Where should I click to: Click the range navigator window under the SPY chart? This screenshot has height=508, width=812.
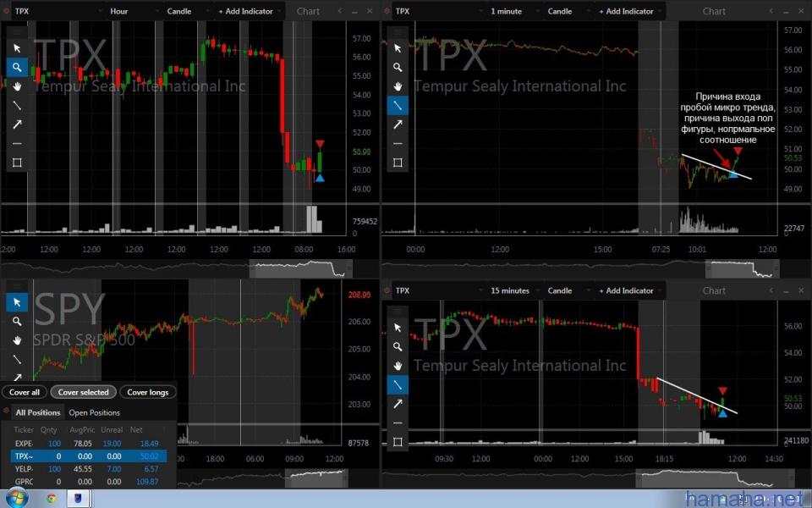point(315,478)
